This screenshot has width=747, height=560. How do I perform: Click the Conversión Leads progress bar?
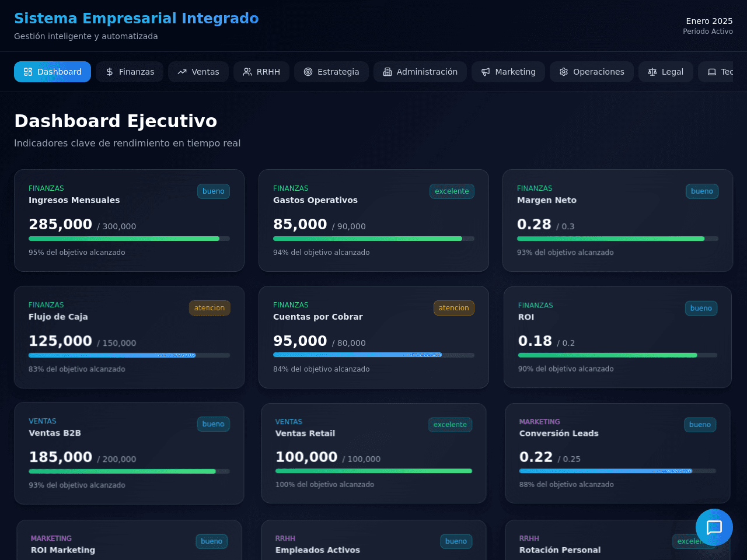tap(617, 471)
